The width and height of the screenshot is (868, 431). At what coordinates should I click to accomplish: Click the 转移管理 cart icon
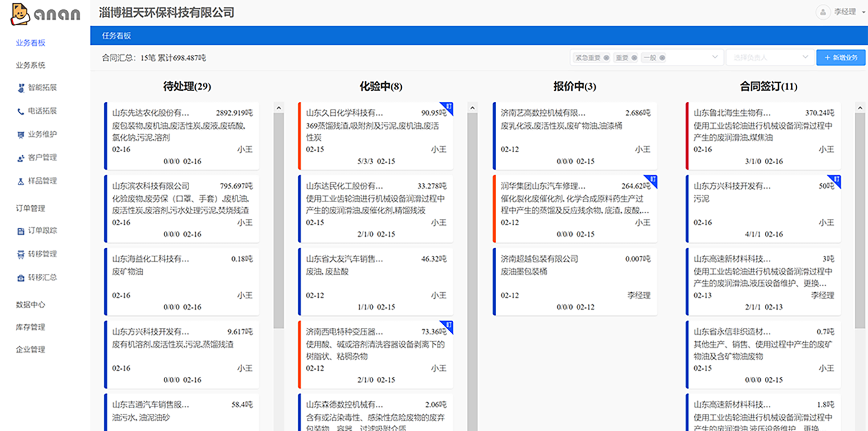pyautogui.click(x=21, y=254)
